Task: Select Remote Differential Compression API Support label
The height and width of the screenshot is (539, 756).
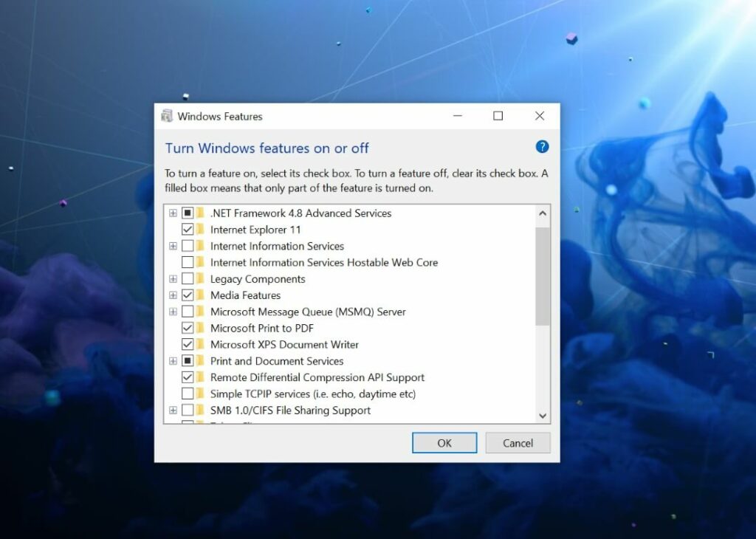Action: 317,377
